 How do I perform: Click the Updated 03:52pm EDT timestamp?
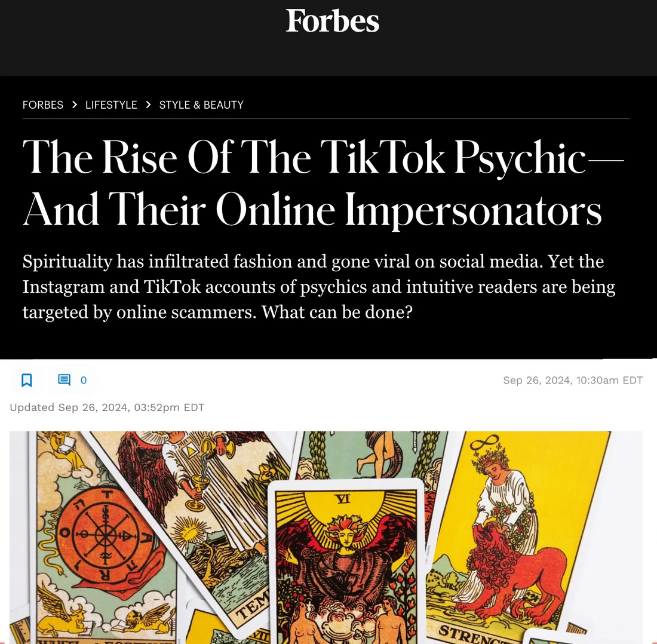point(107,407)
